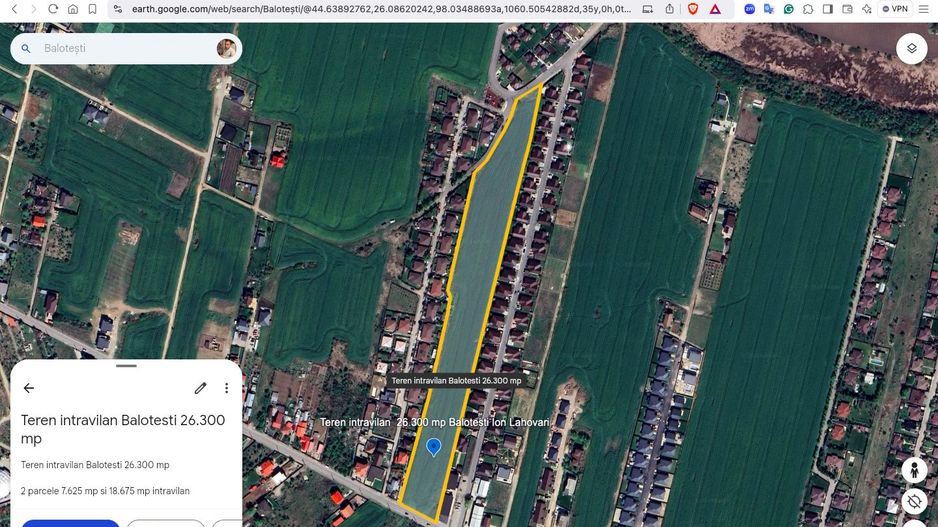This screenshot has width=938, height=527.
Task: Open the Leo AI sparkle icon
Action: pyautogui.click(x=867, y=9)
